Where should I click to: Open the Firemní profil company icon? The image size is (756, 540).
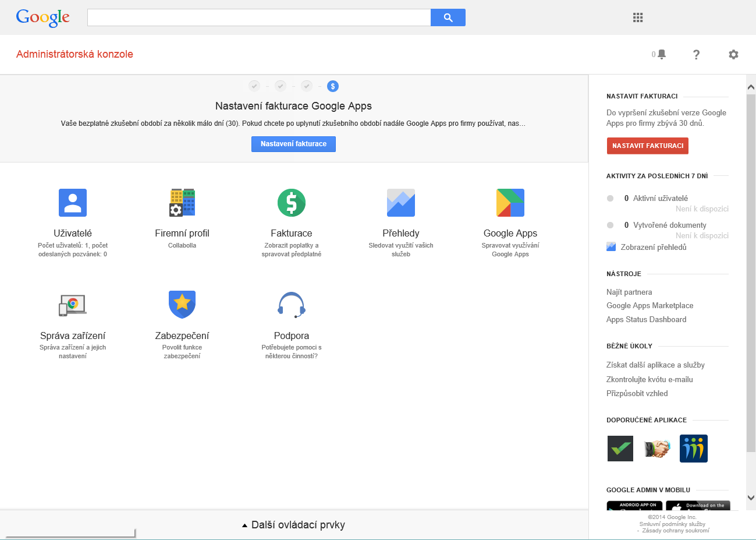(x=182, y=203)
